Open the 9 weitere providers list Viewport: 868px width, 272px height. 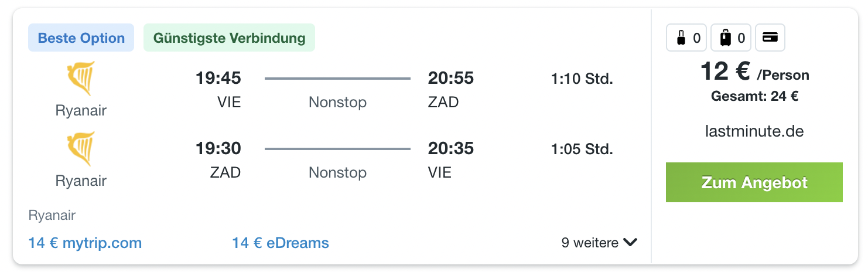click(x=599, y=242)
